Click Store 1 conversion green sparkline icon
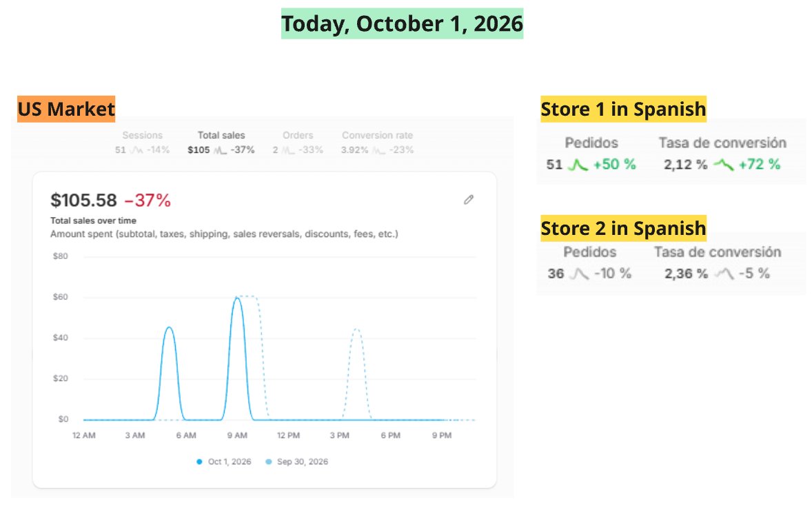 pyautogui.click(x=724, y=165)
